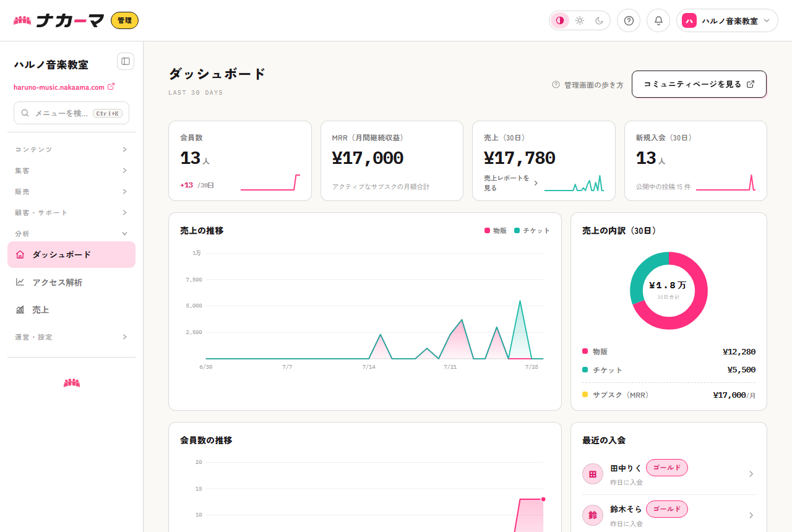The image size is (792, 532).
Task: Click the 田 avatar for 田中りく
Action: (593, 474)
